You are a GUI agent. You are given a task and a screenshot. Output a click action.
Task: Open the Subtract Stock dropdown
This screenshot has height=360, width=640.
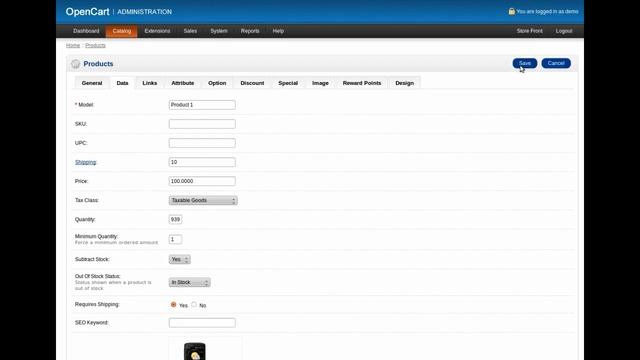180,259
